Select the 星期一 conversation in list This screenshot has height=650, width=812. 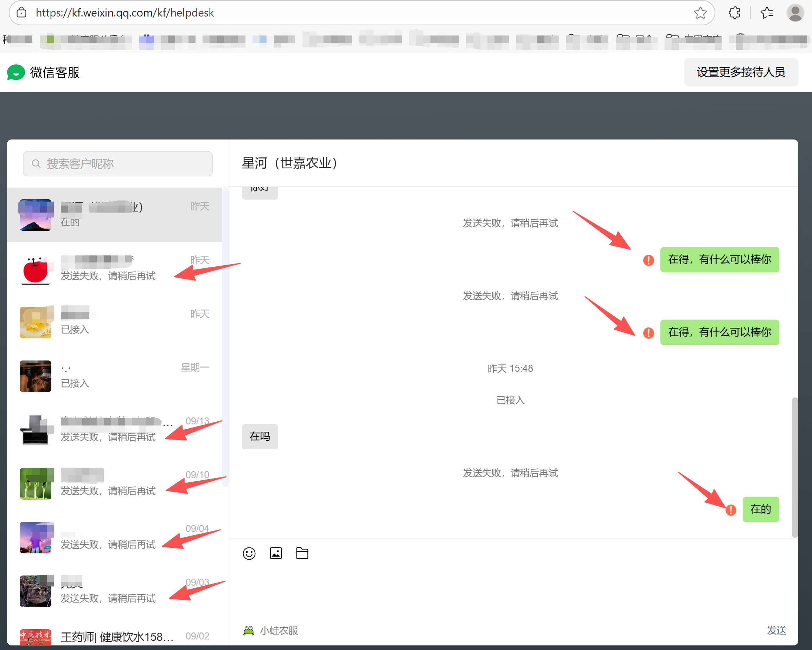pos(115,376)
